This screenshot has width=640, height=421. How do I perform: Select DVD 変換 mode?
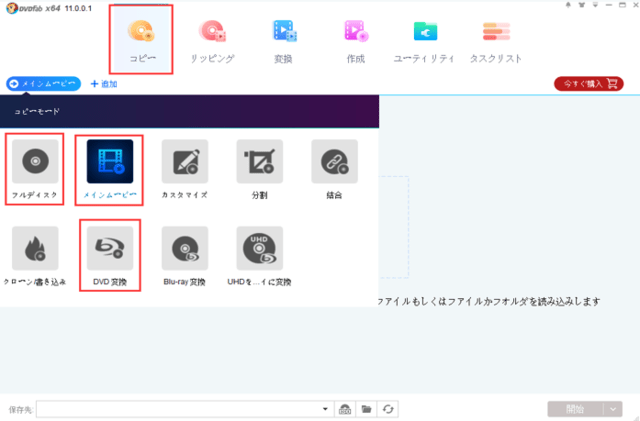[x=110, y=248]
